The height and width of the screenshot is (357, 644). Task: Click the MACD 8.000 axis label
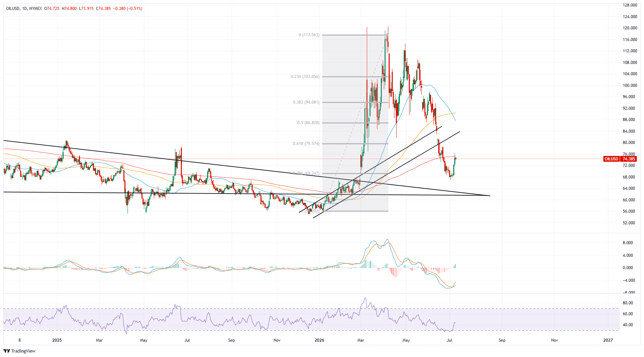(x=628, y=243)
